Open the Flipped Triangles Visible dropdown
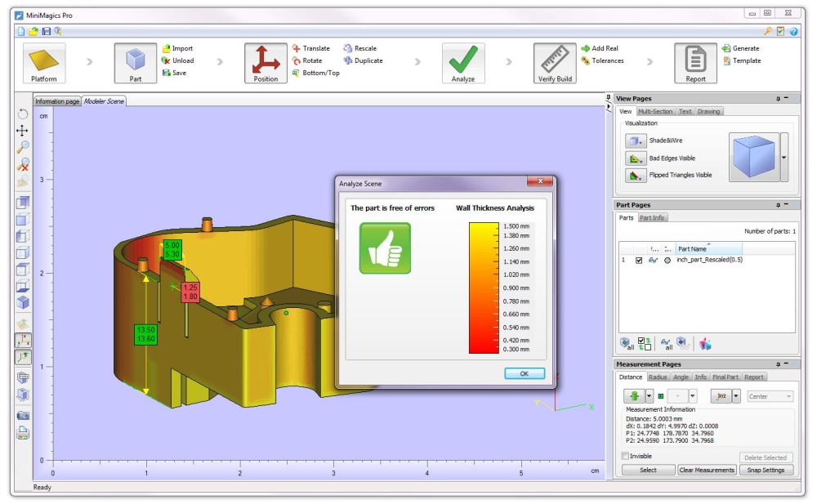Viewport: 817px width, 504px height. click(635, 175)
